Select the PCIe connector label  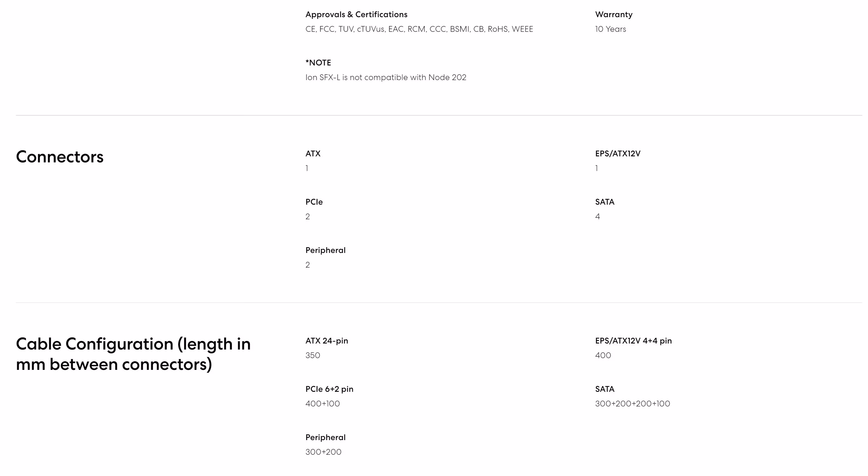tap(314, 202)
